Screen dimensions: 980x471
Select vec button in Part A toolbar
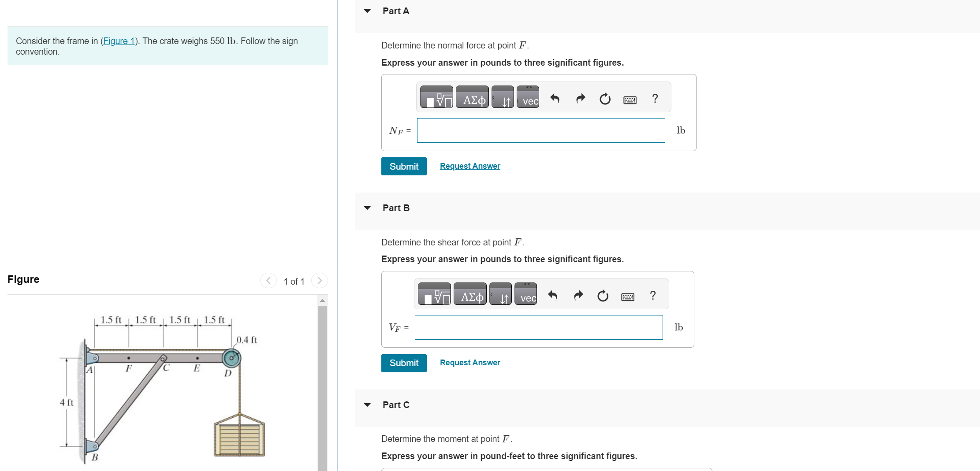(x=528, y=97)
